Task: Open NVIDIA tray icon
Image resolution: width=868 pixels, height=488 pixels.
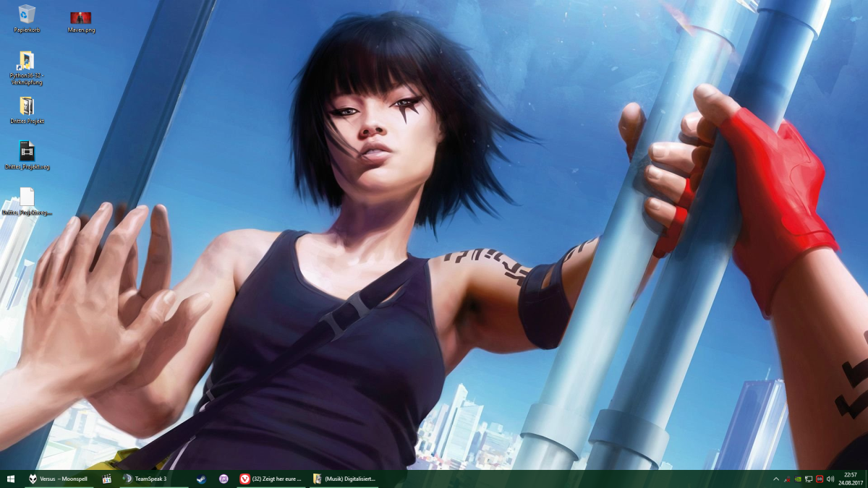Action: pos(798,479)
